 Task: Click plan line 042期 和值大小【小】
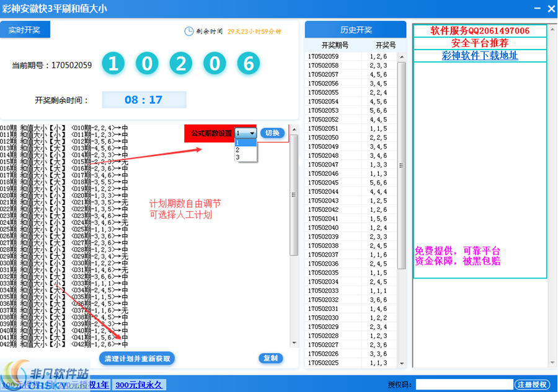coord(64,344)
